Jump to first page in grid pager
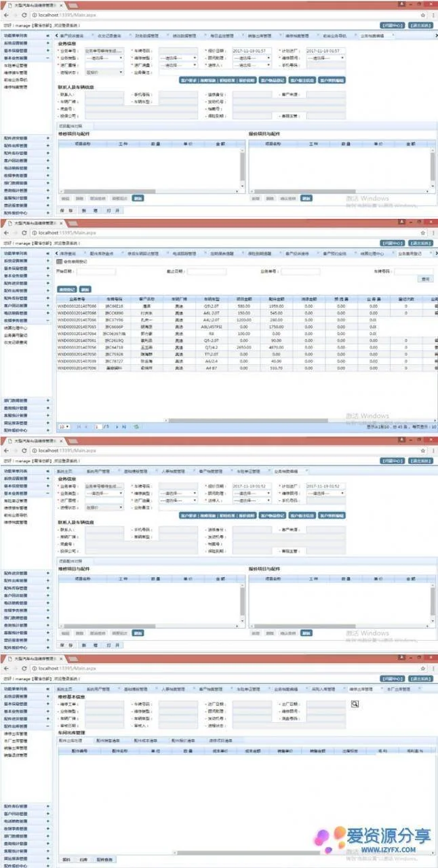The height and width of the screenshot is (868, 438). (79, 427)
